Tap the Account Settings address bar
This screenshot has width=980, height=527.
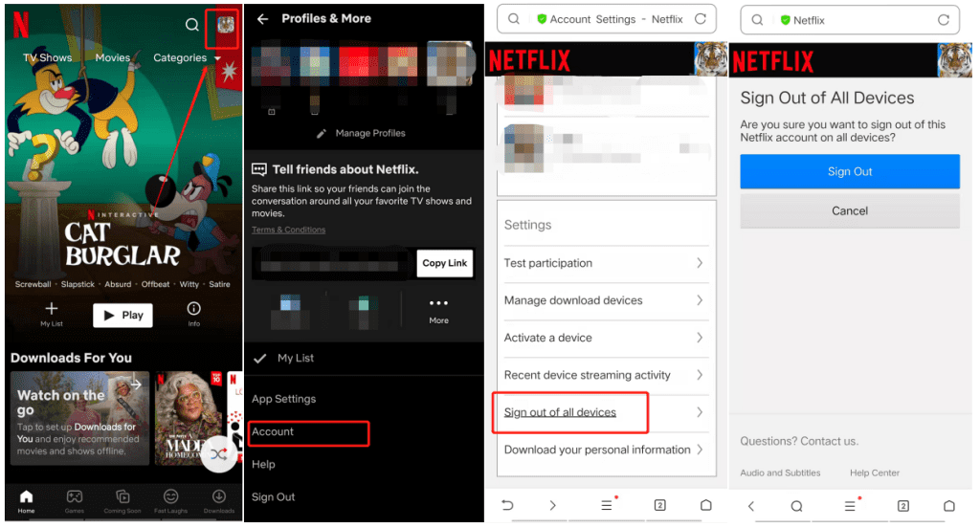[x=606, y=19]
